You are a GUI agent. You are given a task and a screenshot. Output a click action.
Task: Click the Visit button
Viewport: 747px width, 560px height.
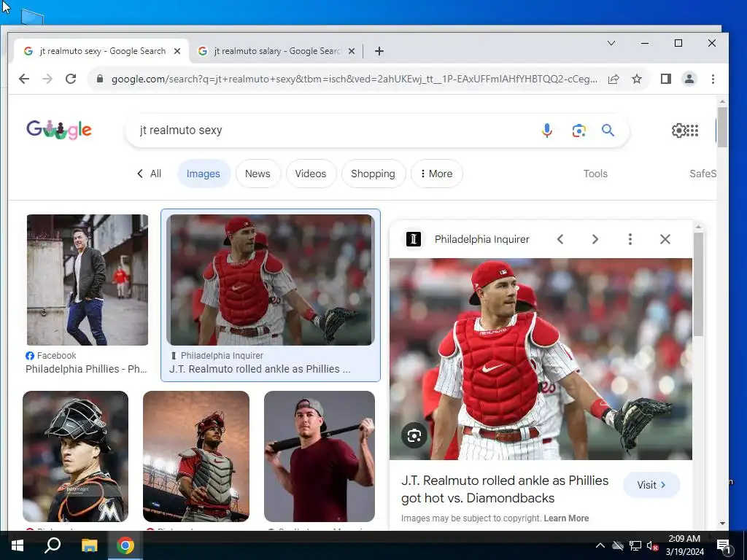[x=651, y=485]
